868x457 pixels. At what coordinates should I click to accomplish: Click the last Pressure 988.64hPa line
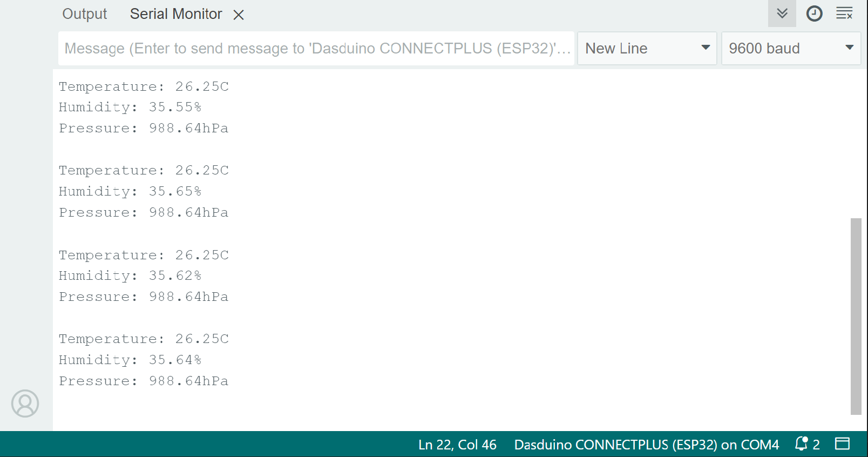tap(144, 381)
